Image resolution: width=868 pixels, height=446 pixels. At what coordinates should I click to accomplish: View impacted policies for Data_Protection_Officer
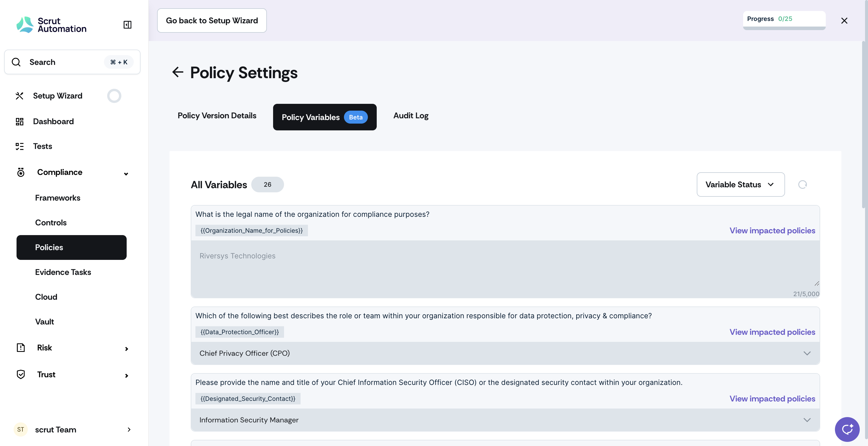[x=772, y=332]
